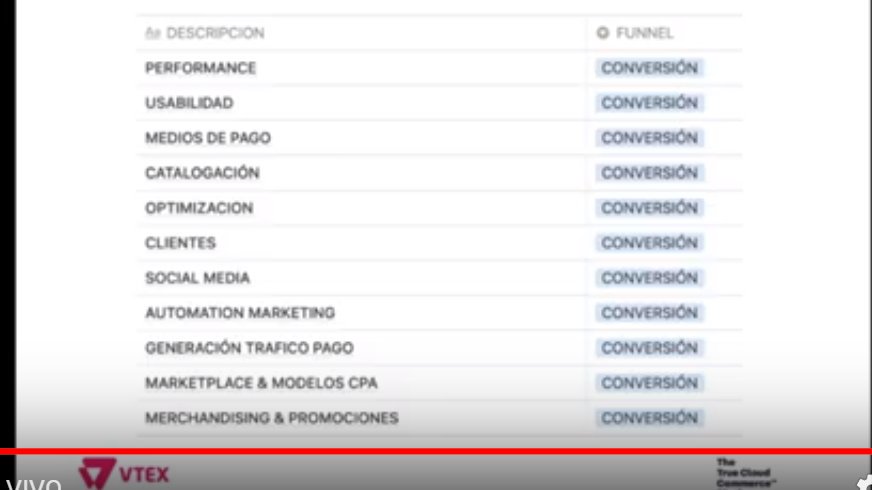Open the CONVERSIÓN tag in MEDIOS DE PAGO row
Viewport: 872px width, 490px height.
pos(650,138)
